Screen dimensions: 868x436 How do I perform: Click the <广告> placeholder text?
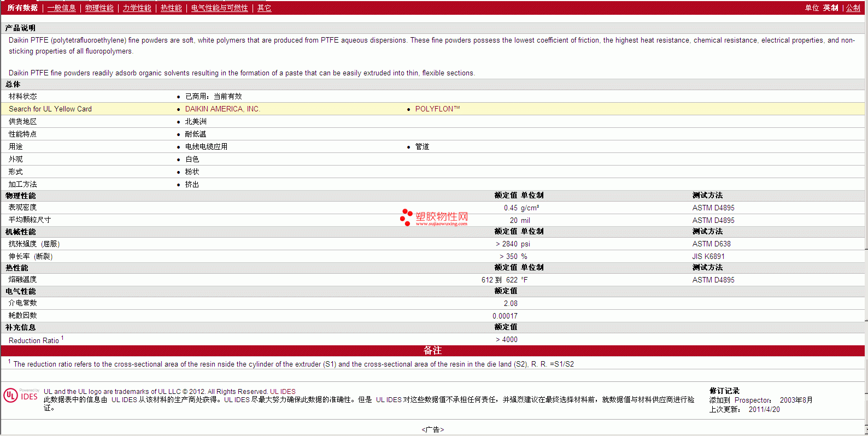(433, 429)
